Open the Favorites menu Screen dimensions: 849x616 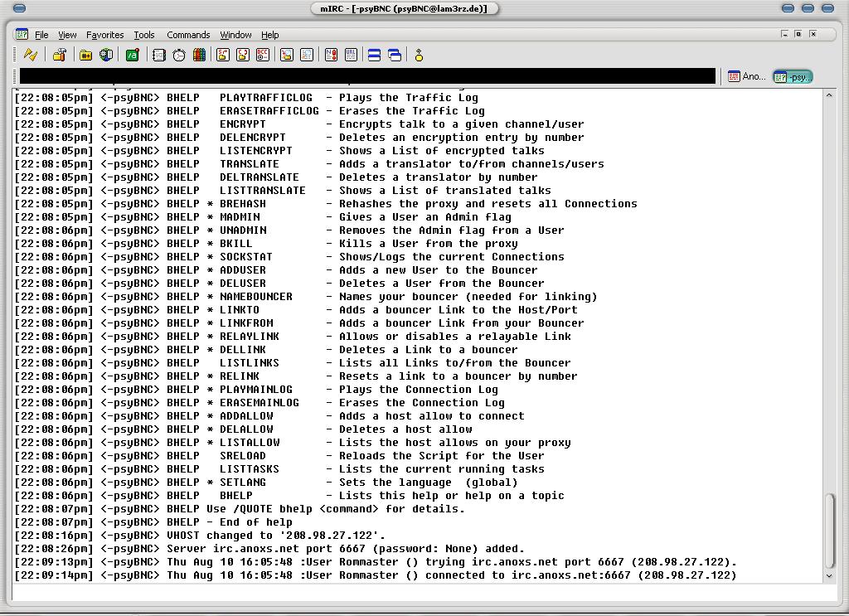pos(105,35)
